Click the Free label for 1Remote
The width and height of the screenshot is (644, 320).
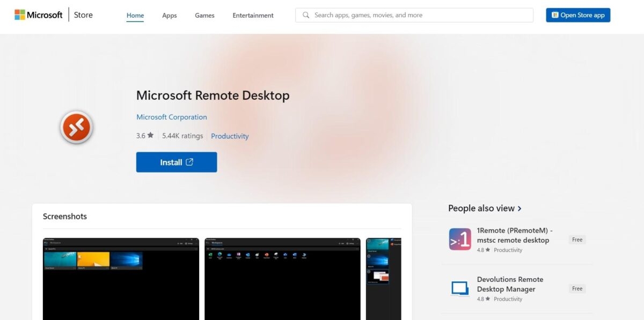tap(577, 240)
